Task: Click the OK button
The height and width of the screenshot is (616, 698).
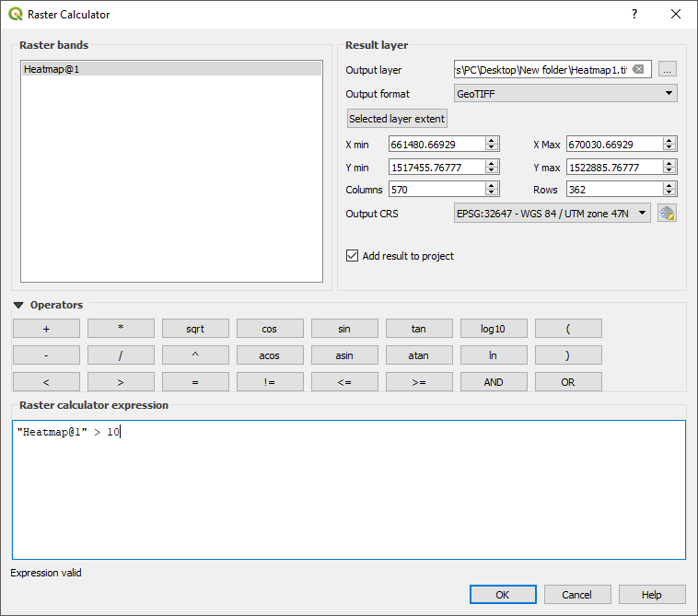Action: [503, 595]
